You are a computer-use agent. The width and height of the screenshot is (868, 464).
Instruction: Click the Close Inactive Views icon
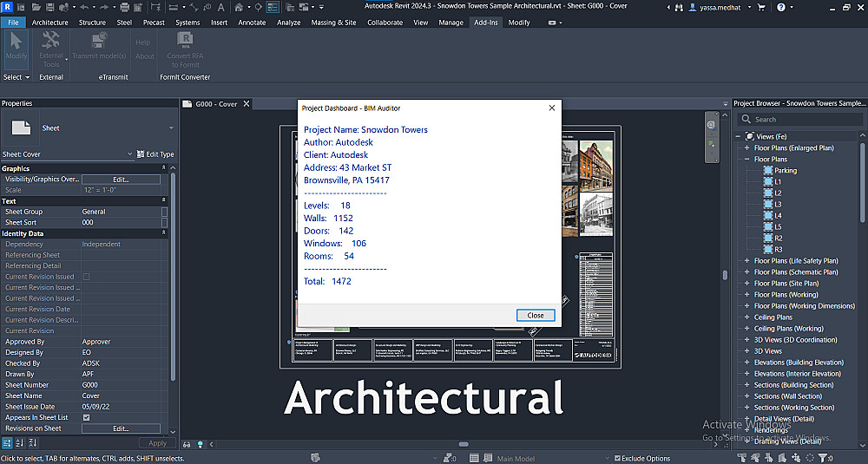[x=290, y=7]
